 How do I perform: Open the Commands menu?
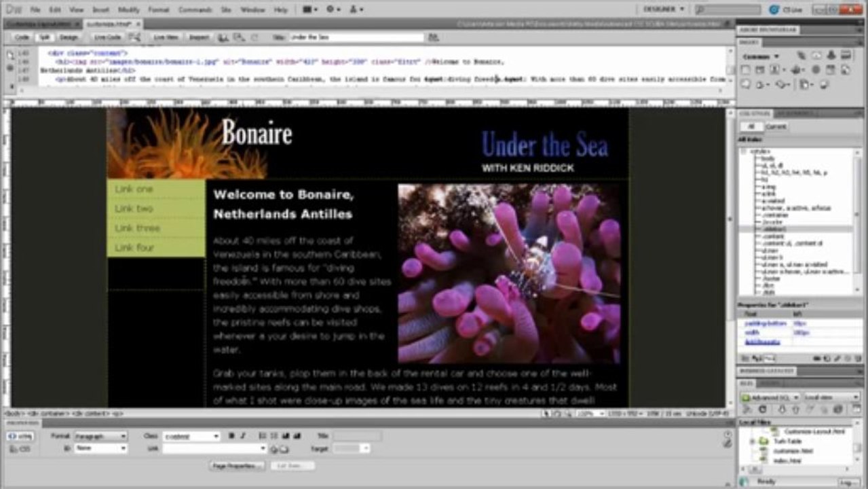coord(195,10)
